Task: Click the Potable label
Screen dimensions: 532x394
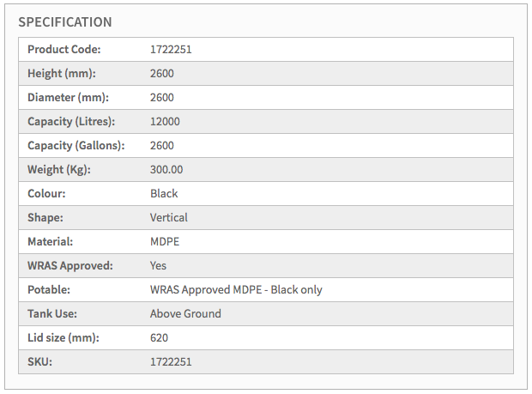Action: 49,290
